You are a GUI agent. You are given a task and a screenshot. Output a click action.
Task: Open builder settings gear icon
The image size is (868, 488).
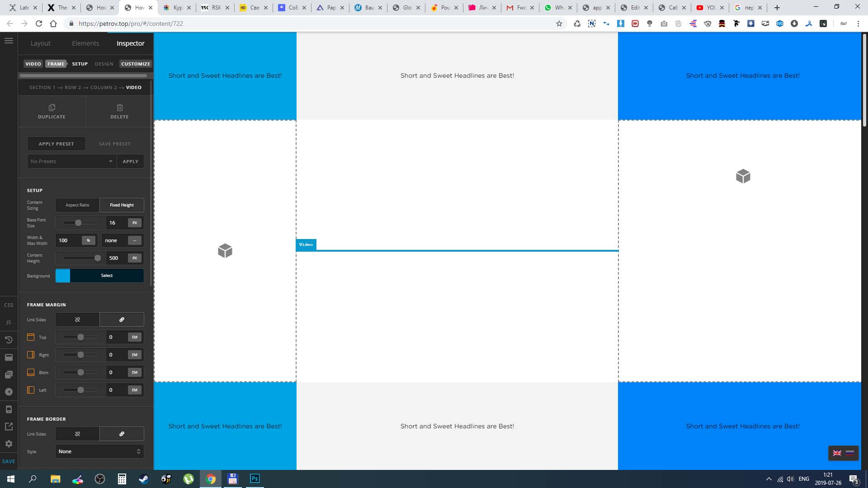[9, 444]
